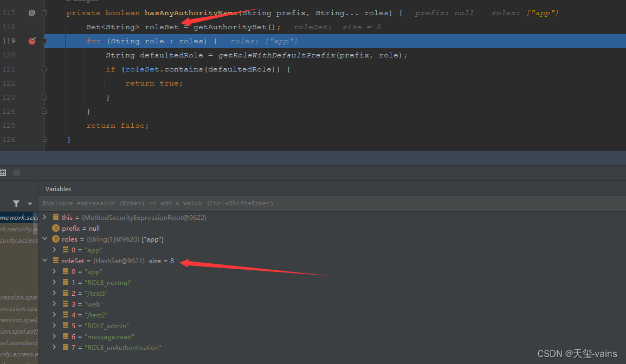Viewport: 626px width, 364px height.
Task: Collapse the if block fold marker at line 121
Action: coord(44,69)
